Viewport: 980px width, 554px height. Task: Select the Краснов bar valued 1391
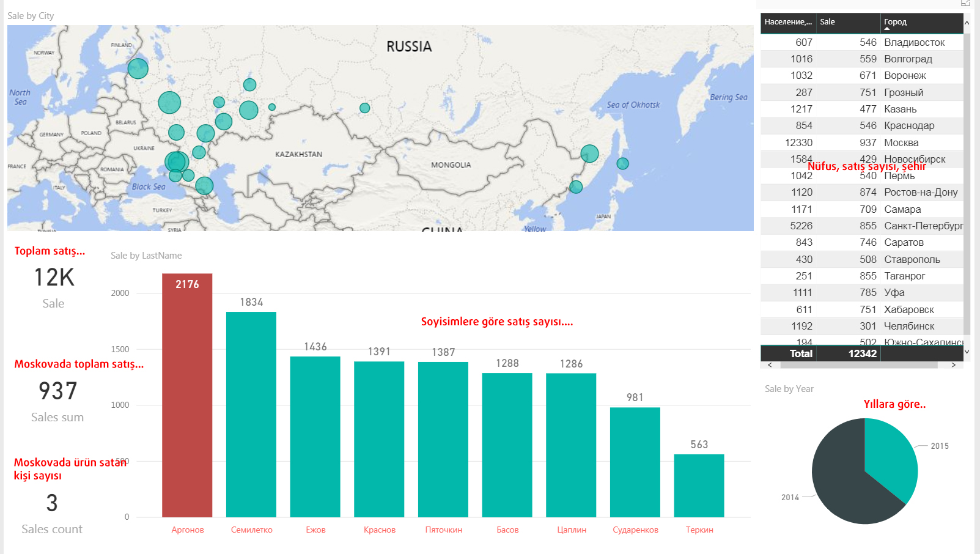tap(379, 439)
